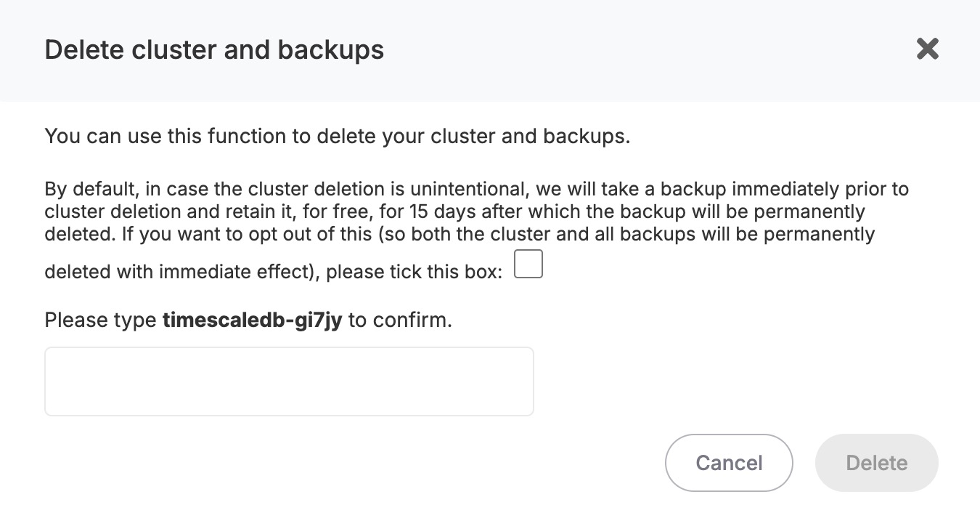Click the "to confirm." text after cluster name
The height and width of the screenshot is (513, 980).
click(x=400, y=320)
